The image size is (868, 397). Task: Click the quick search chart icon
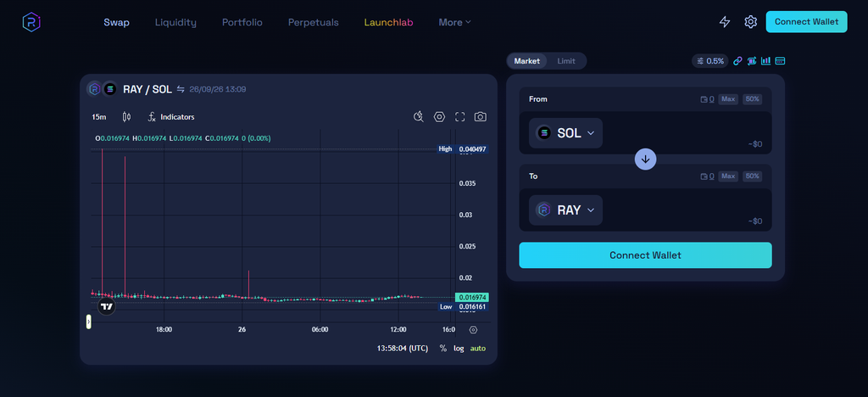419,117
